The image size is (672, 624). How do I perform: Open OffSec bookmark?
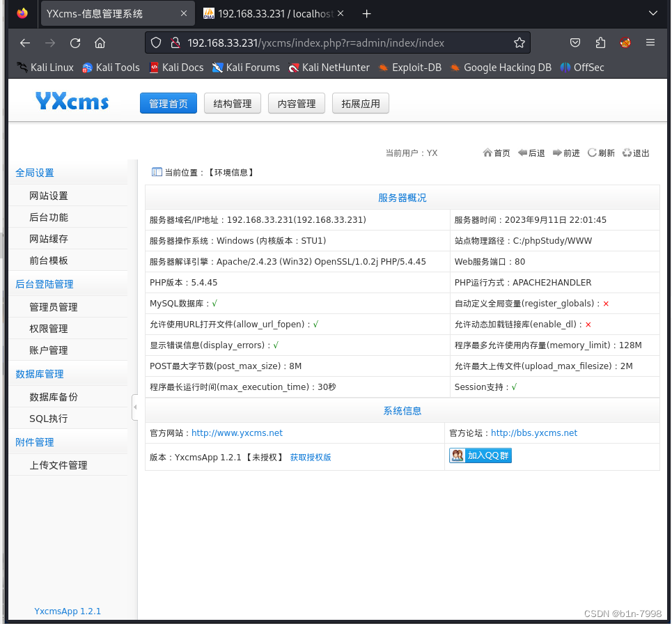pyautogui.click(x=582, y=68)
